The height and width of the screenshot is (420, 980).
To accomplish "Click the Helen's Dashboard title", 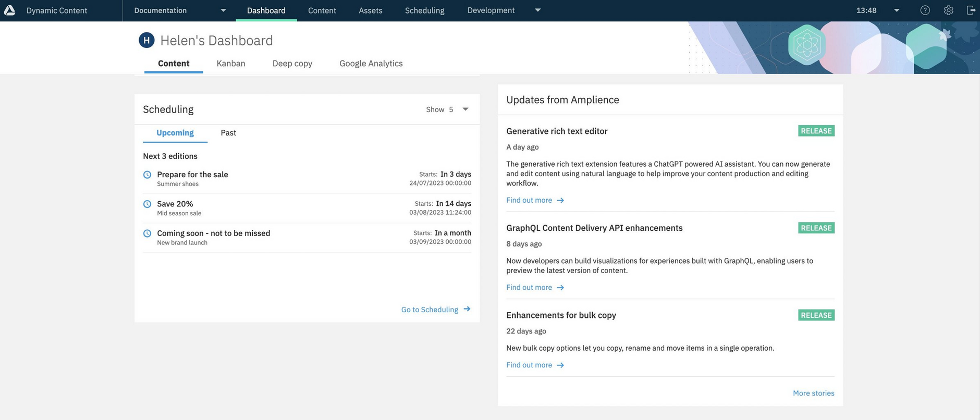I will click(217, 41).
